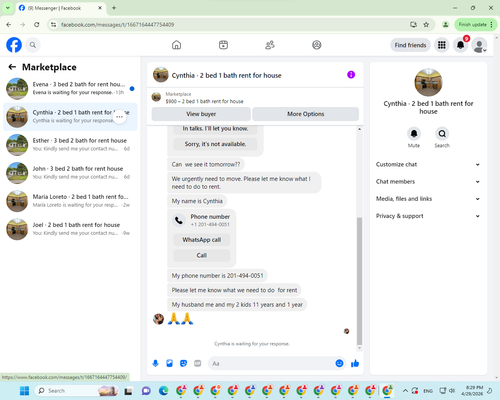The width and height of the screenshot is (500, 400).
Task: Open the Groups icon in top nav
Action: [x=317, y=45]
